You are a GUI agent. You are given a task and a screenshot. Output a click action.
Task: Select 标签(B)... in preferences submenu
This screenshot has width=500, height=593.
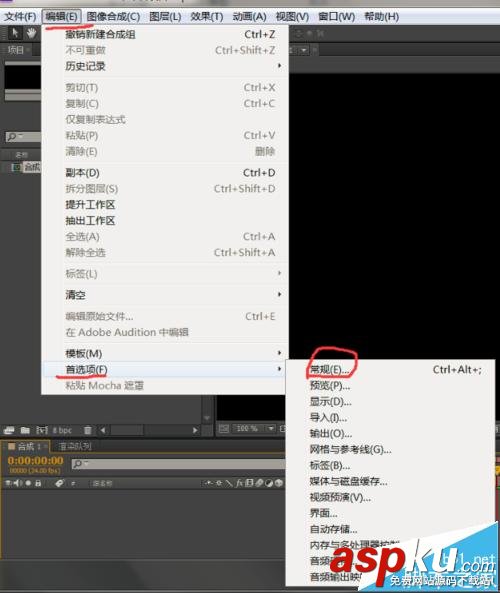(x=390, y=465)
